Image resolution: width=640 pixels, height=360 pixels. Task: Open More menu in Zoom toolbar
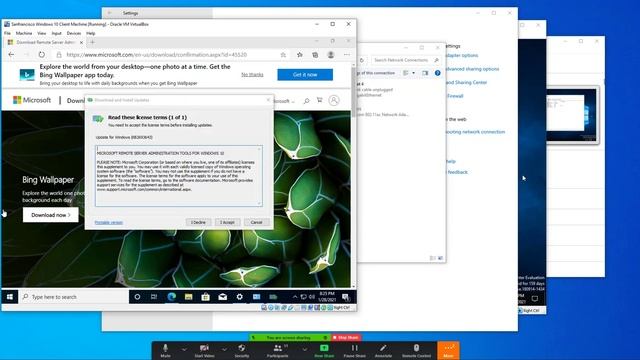[x=448, y=350]
